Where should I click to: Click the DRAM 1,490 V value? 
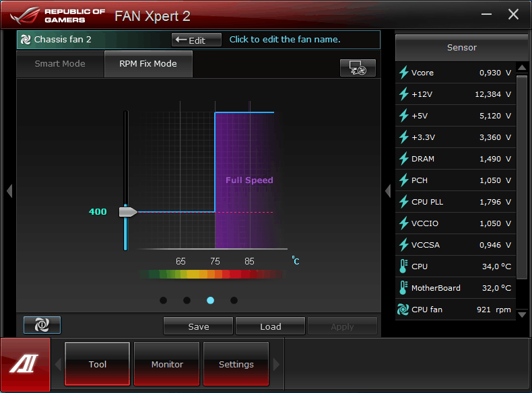click(x=495, y=159)
